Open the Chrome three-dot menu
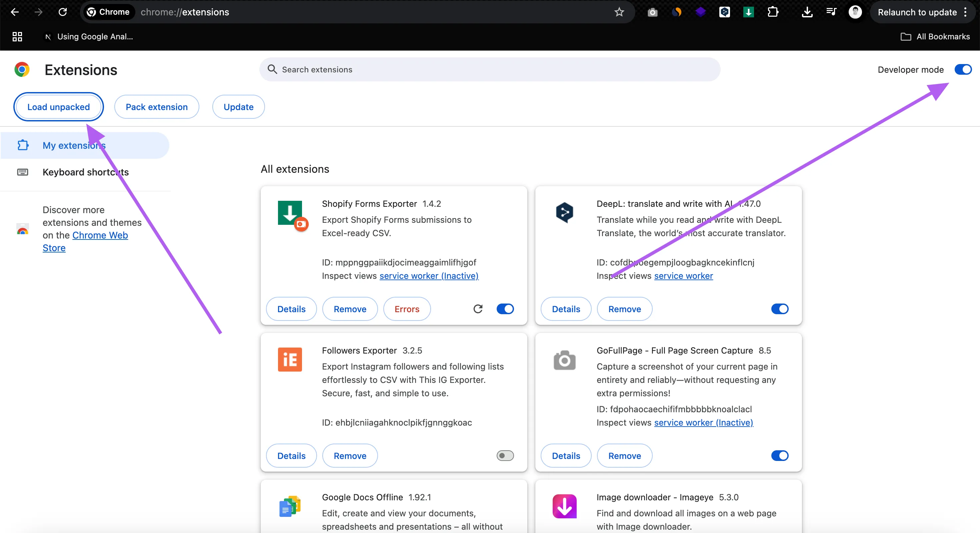Screen dimensions: 980x533 point(965,12)
